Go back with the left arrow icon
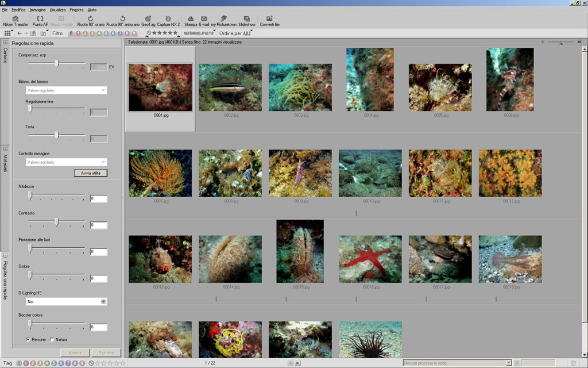The width and height of the screenshot is (588, 368). (x=20, y=33)
